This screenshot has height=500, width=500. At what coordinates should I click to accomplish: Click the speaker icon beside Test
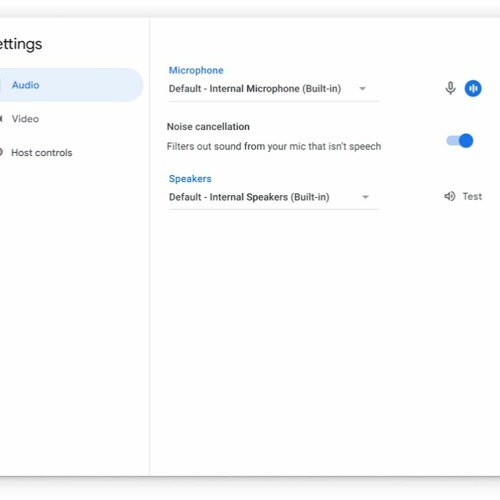pyautogui.click(x=450, y=196)
